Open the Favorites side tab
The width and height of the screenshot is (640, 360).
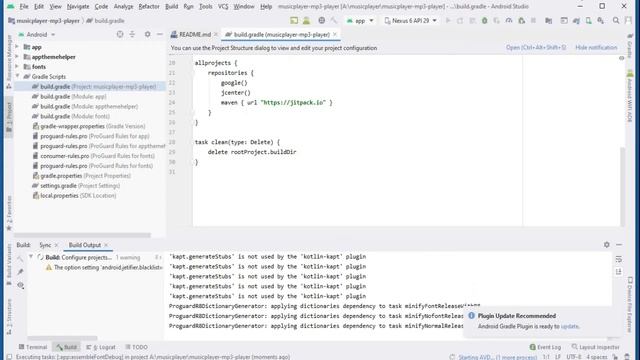click(9, 213)
